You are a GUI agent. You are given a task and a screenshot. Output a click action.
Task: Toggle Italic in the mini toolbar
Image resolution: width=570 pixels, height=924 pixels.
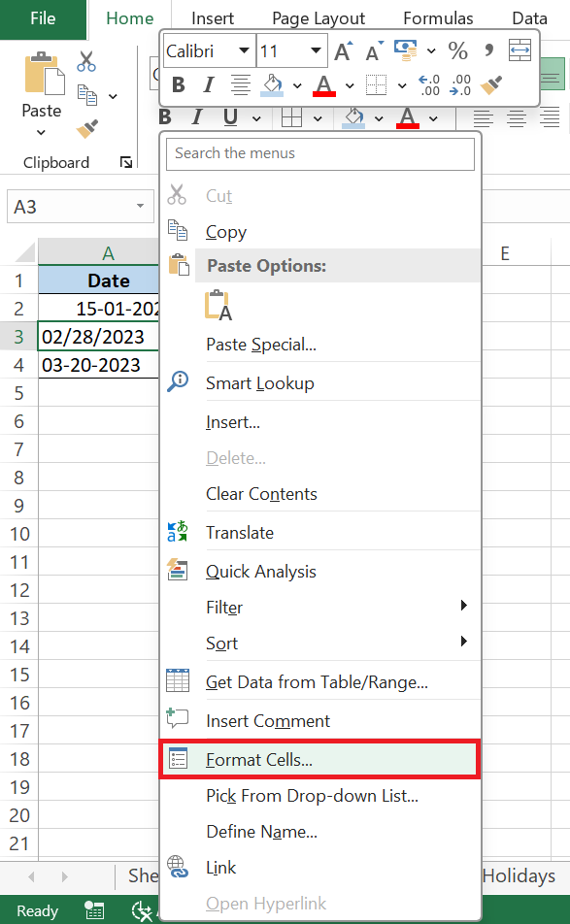tap(208, 84)
